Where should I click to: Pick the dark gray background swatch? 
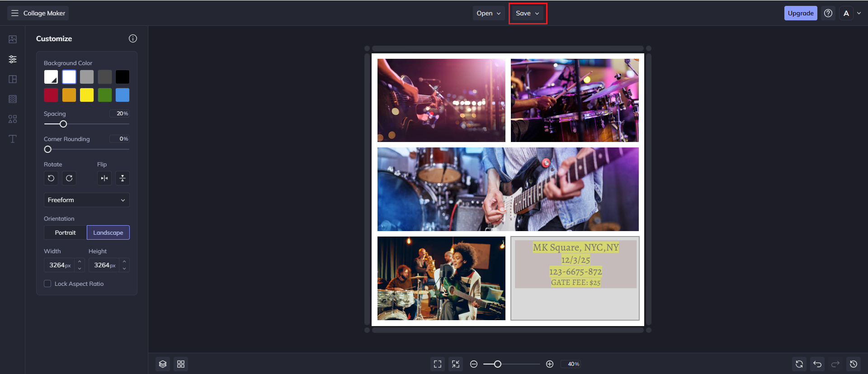pyautogui.click(x=105, y=77)
